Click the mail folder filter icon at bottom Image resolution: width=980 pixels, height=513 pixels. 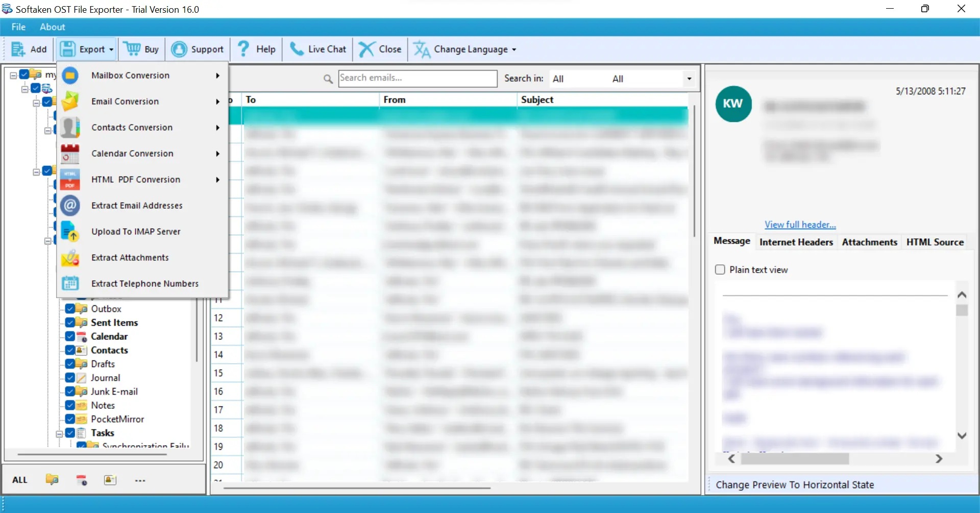point(52,480)
